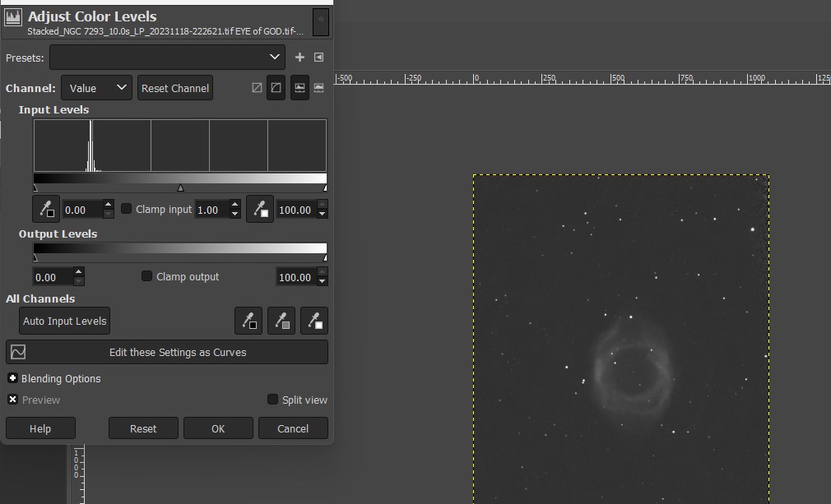Pick black point for input levels eyedropper
Screen dimensions: 831x504
click(x=46, y=210)
